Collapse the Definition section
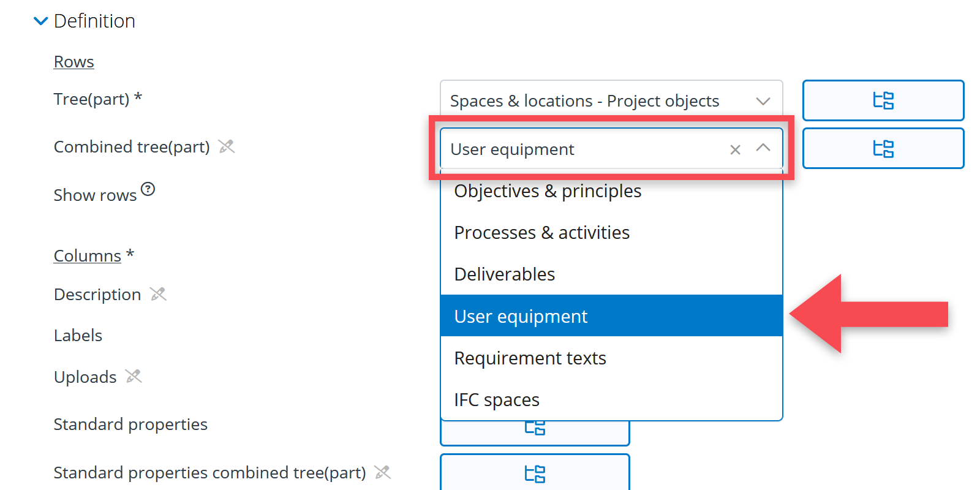The height and width of the screenshot is (490, 980). tap(41, 21)
